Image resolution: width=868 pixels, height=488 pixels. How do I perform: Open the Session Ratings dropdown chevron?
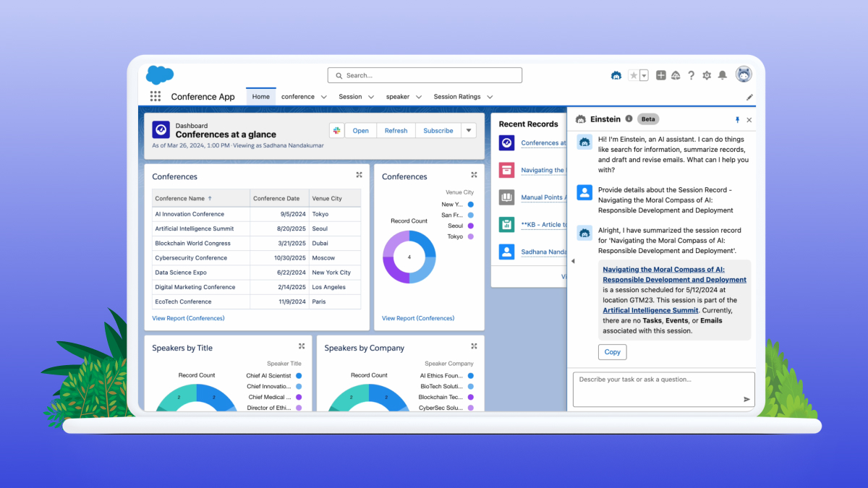(x=490, y=96)
